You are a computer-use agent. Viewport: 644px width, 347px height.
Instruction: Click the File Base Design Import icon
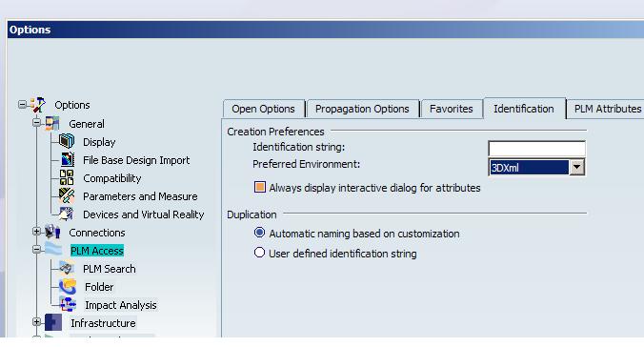[x=68, y=159]
